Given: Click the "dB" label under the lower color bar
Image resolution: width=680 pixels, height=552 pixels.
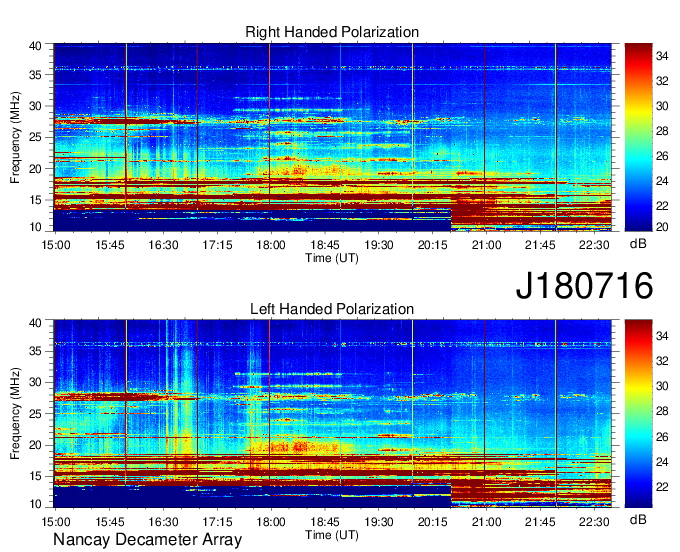Looking at the screenshot, I should coord(638,519).
